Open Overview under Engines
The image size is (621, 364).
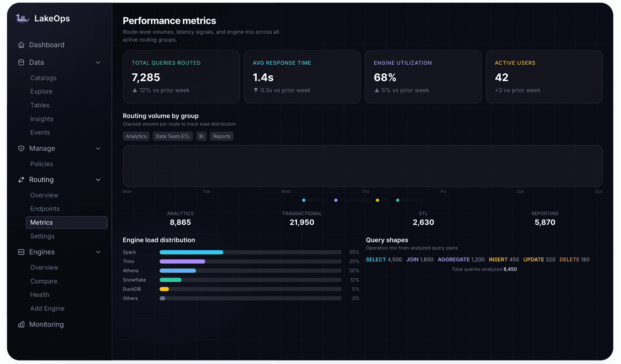click(44, 268)
